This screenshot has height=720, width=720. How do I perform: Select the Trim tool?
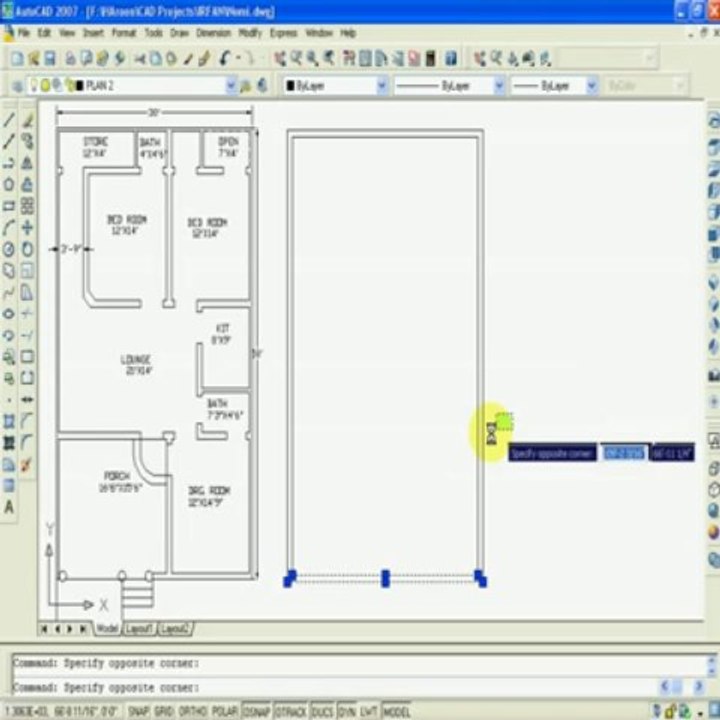[x=27, y=314]
